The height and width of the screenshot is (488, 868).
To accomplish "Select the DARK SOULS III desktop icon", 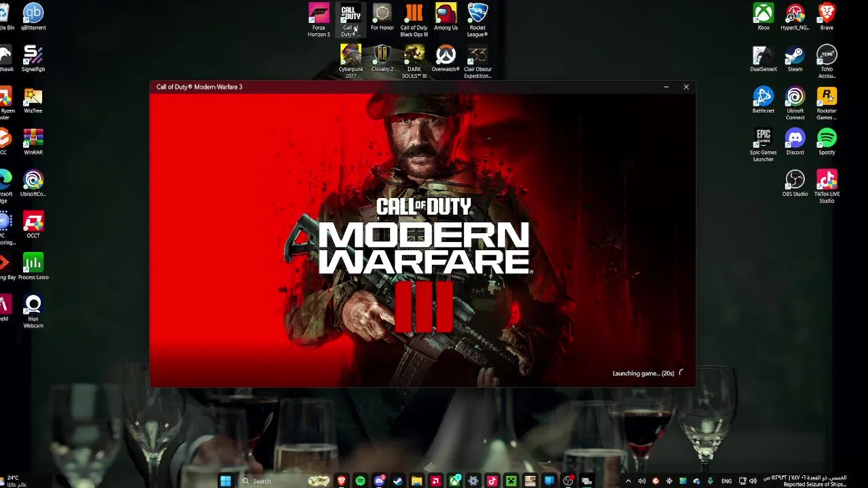I will [x=414, y=62].
